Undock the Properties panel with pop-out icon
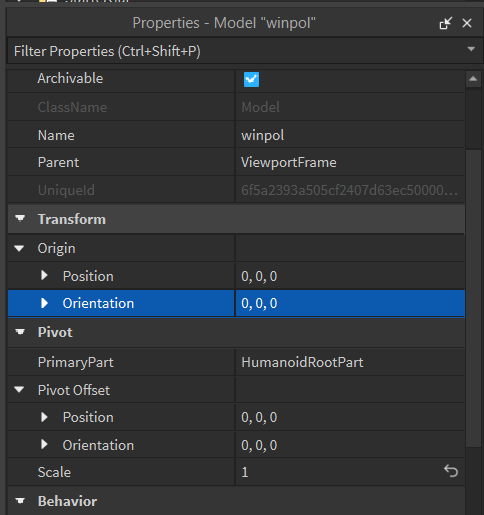The height and width of the screenshot is (515, 484). [x=446, y=23]
